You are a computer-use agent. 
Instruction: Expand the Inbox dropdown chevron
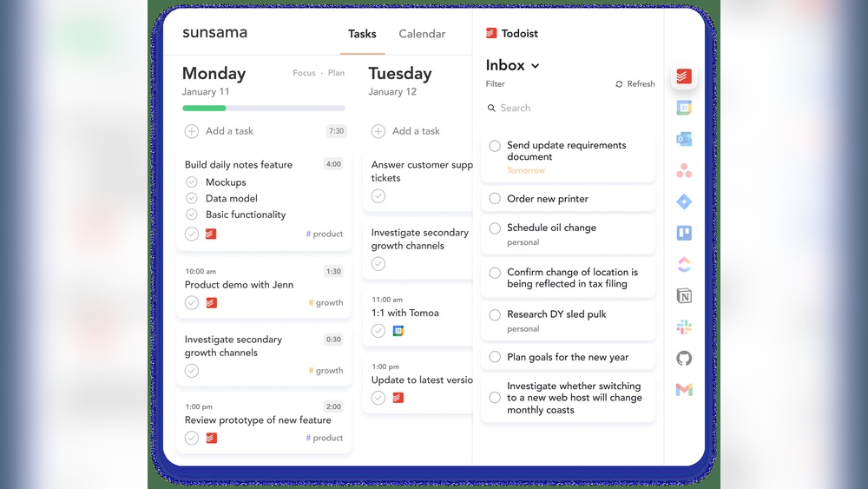click(535, 66)
